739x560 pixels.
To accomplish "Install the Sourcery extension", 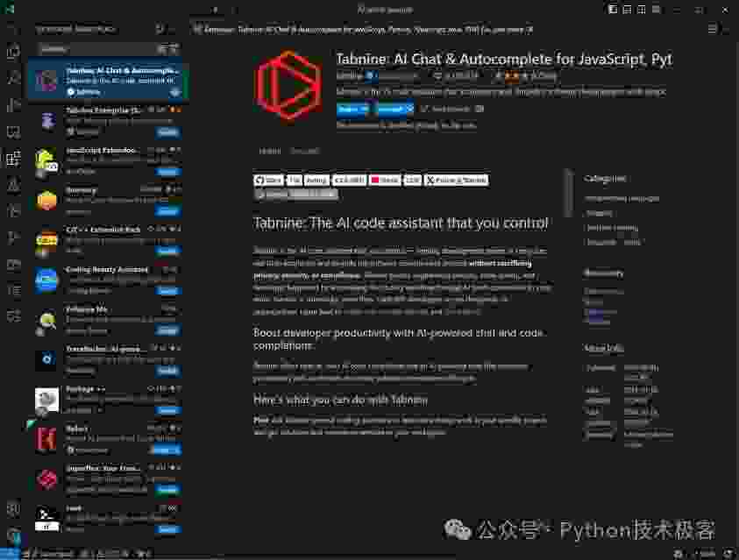I will (x=167, y=211).
